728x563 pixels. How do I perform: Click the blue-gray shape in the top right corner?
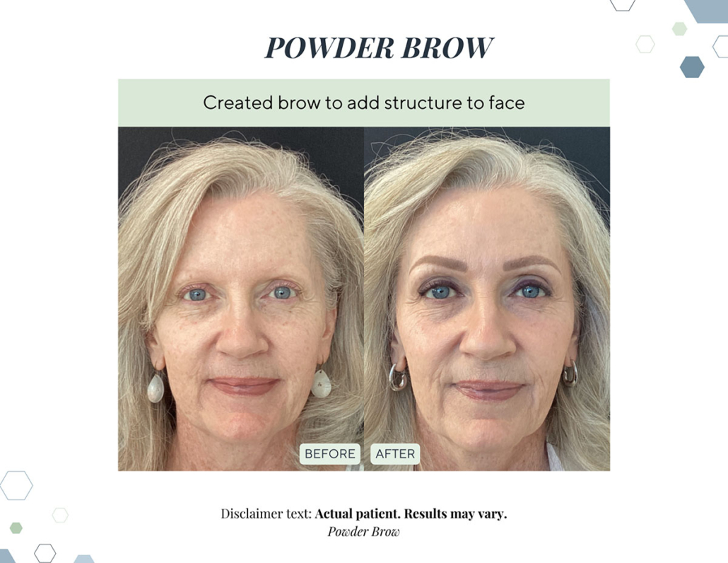707,11
